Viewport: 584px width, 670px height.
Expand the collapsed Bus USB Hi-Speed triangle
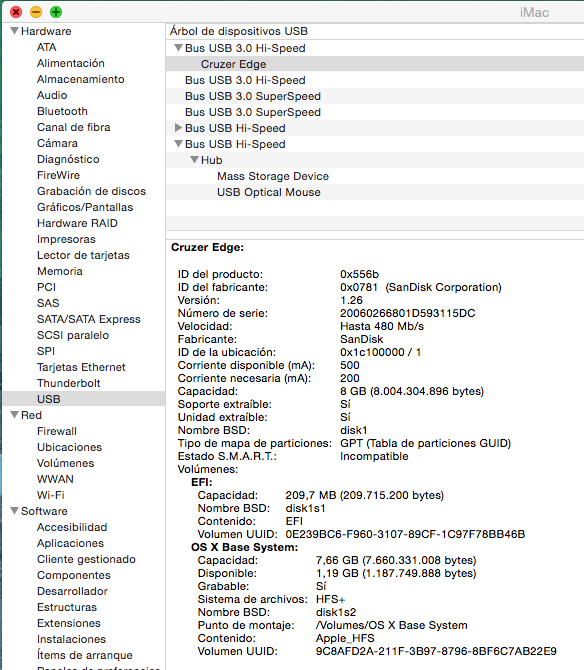click(179, 128)
